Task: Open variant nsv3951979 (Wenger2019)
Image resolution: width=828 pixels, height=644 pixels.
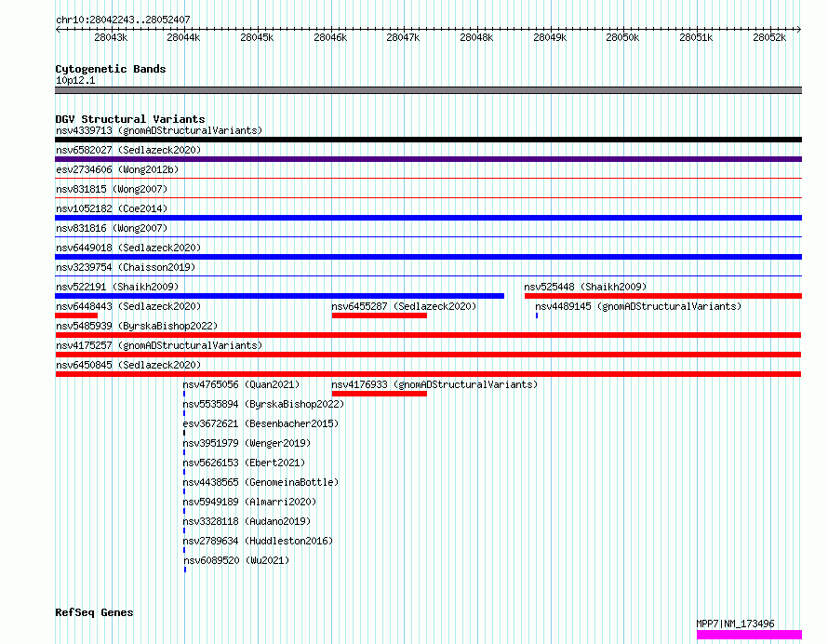Action: tap(247, 443)
